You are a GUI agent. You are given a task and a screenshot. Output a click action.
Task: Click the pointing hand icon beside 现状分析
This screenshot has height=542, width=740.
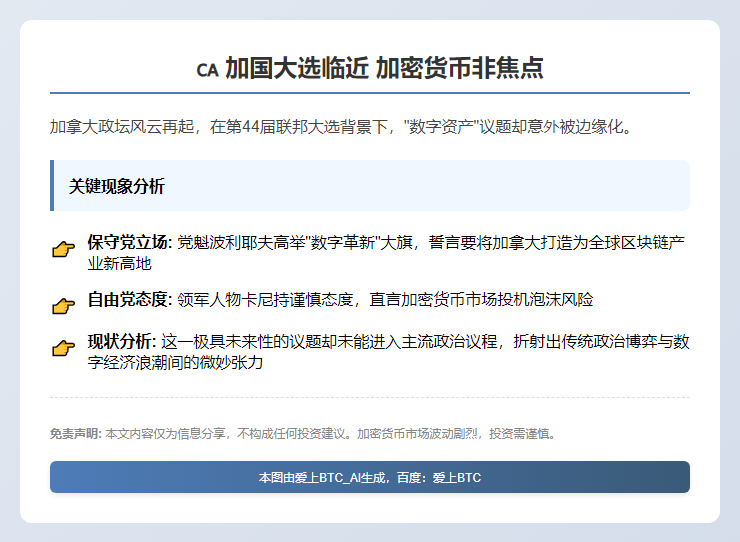[x=63, y=348]
